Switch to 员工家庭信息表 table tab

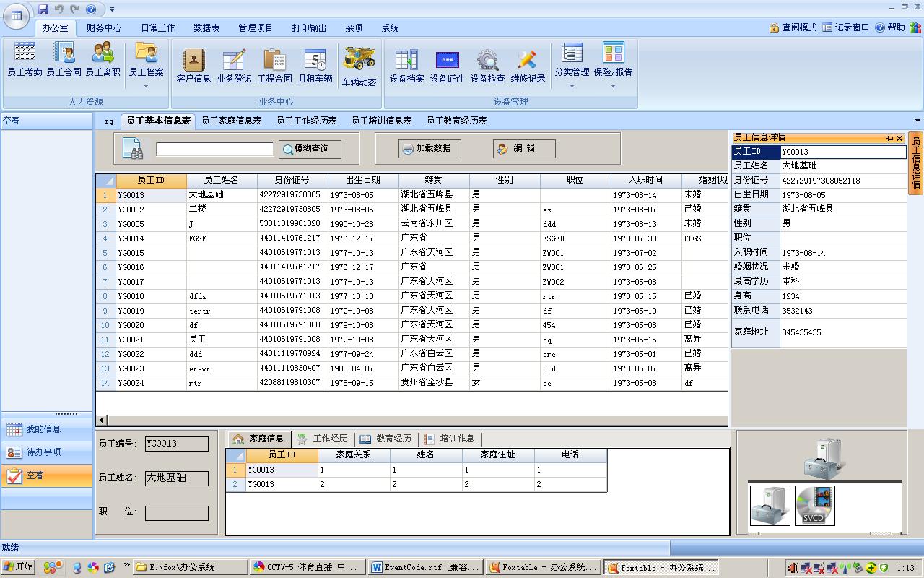[231, 121]
